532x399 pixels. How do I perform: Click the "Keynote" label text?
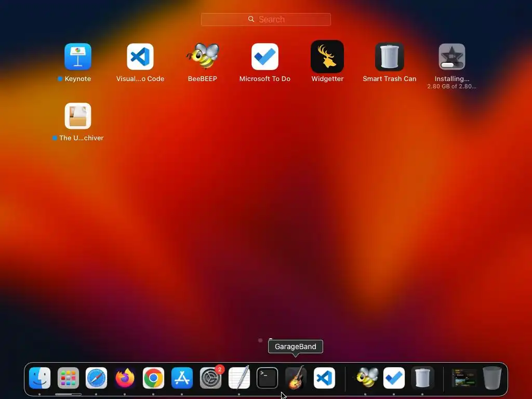click(x=78, y=79)
